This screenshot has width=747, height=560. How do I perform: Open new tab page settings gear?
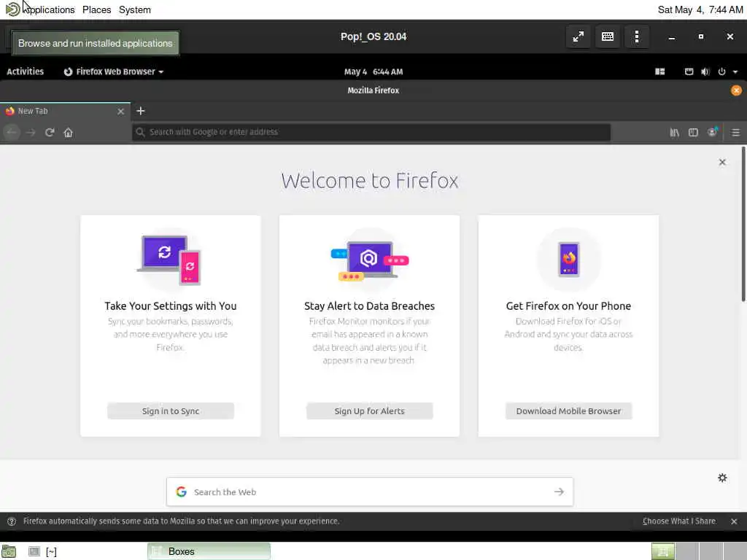722,478
